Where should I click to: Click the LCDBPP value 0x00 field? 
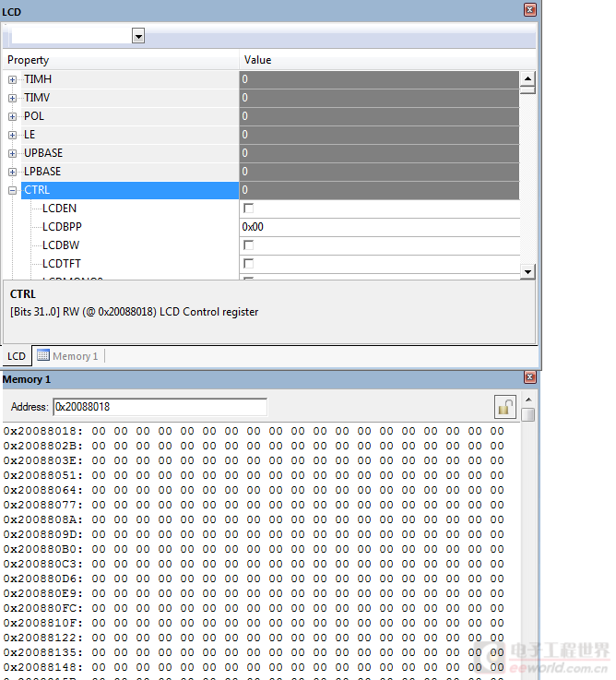[x=379, y=227]
